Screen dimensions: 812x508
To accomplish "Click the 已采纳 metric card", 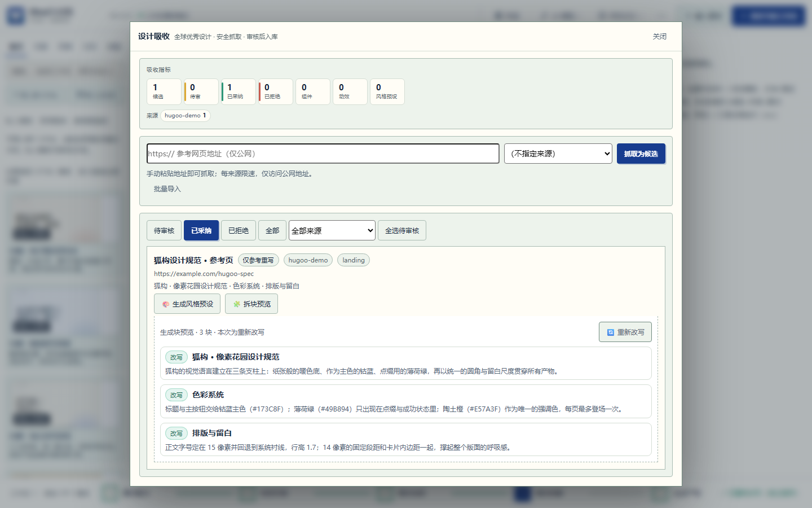I will point(239,91).
